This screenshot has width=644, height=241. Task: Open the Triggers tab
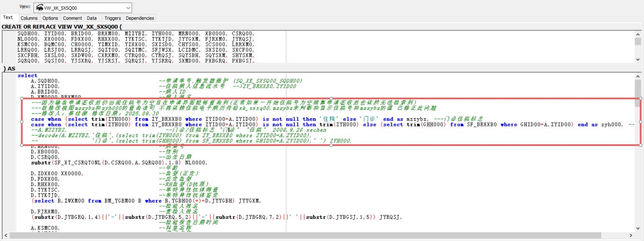point(113,18)
